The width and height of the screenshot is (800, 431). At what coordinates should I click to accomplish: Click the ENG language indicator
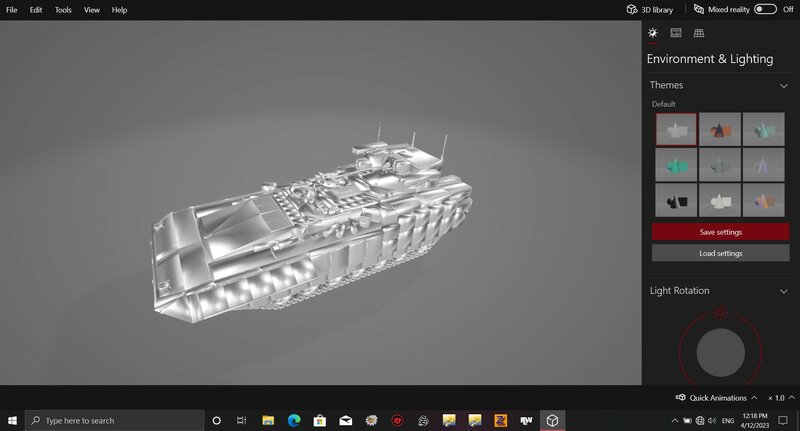click(x=728, y=421)
